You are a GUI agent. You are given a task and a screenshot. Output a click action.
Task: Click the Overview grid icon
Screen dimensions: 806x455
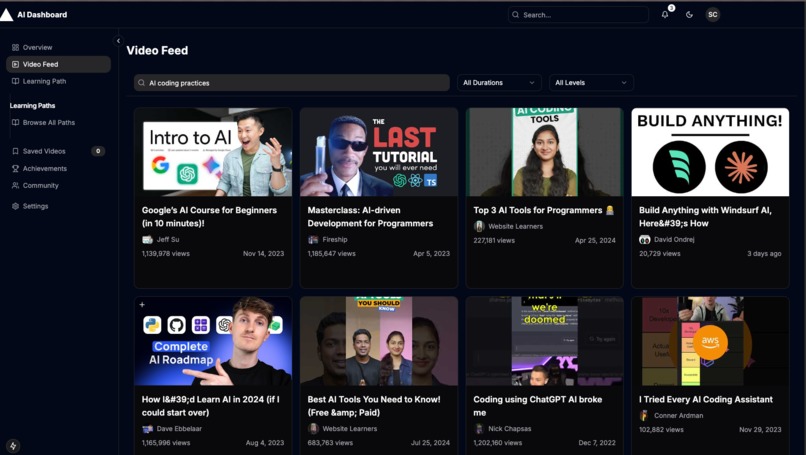coord(15,47)
